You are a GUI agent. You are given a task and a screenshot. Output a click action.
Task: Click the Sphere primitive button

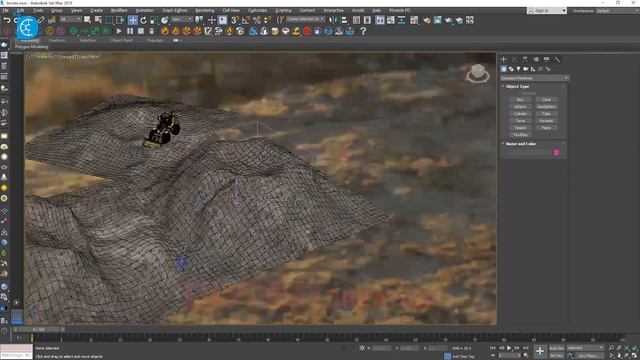click(520, 107)
